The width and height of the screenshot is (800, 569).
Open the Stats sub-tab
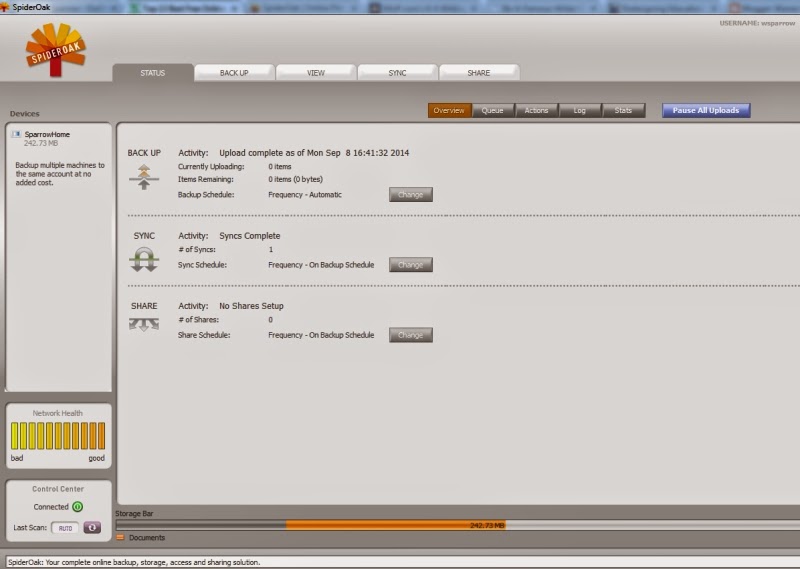coord(623,110)
